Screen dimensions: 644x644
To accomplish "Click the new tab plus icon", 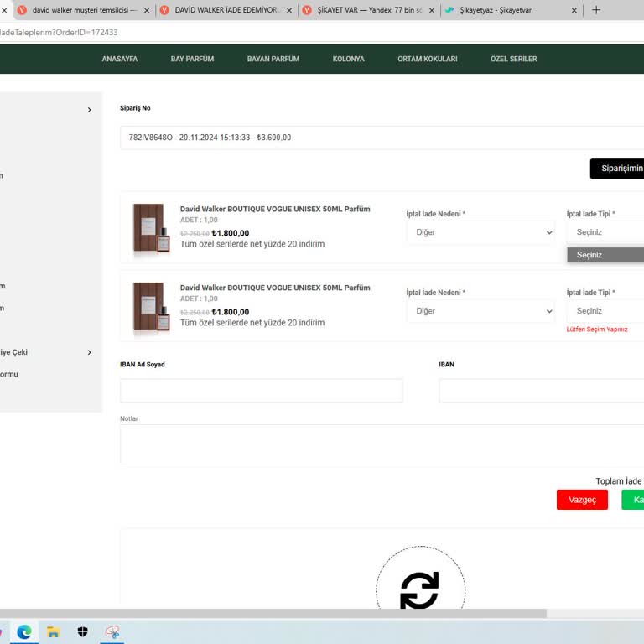I will coord(596,10).
